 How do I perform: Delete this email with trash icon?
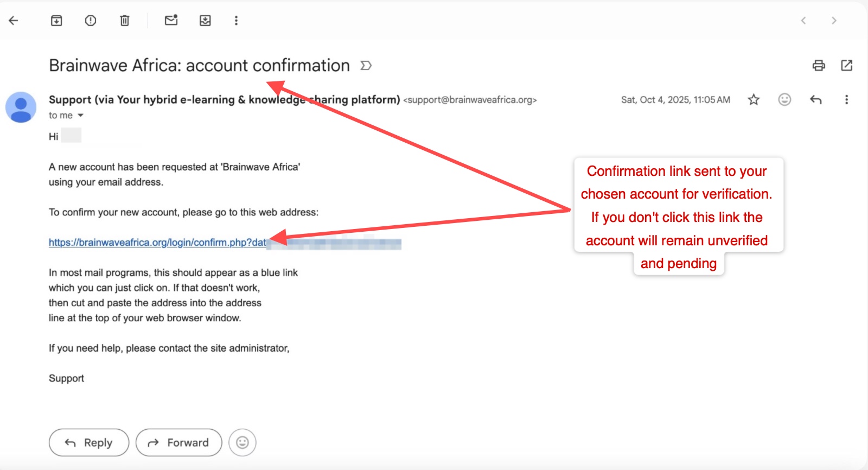(x=125, y=21)
